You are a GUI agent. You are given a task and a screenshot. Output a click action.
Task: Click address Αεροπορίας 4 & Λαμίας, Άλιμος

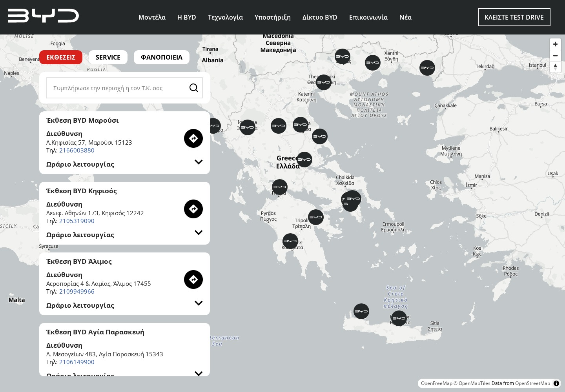coord(98,283)
